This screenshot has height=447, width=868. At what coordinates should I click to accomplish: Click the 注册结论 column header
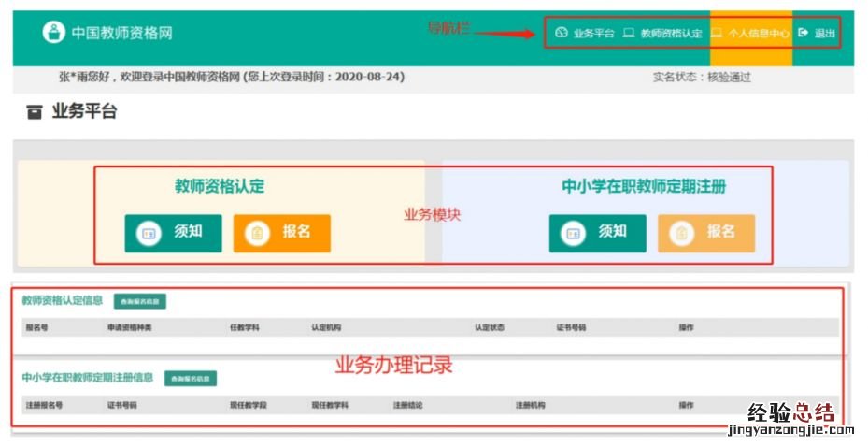pos(408,405)
